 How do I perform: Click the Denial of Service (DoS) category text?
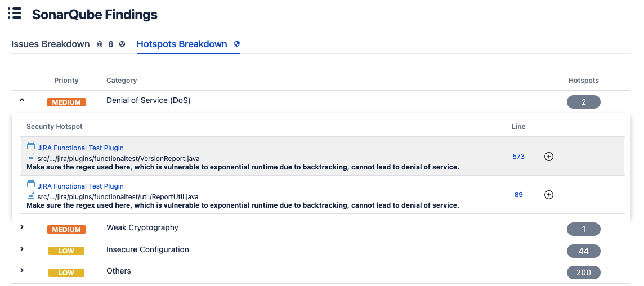tap(148, 100)
